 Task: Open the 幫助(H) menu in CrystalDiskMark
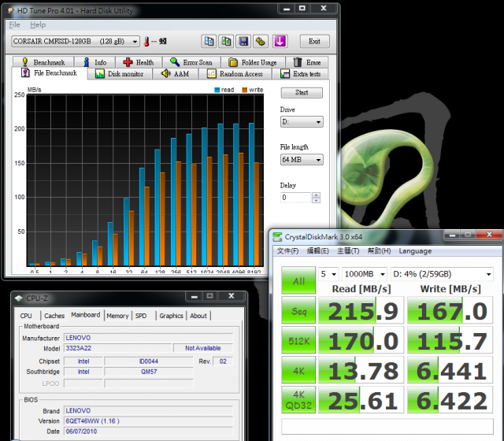[379, 251]
